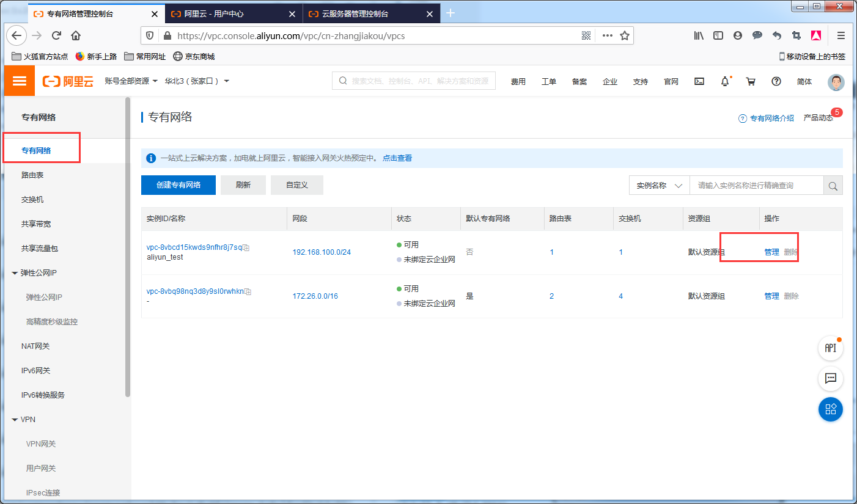This screenshot has height=504, width=857.
Task: Click the orange hamburger menu icon
Action: point(19,80)
